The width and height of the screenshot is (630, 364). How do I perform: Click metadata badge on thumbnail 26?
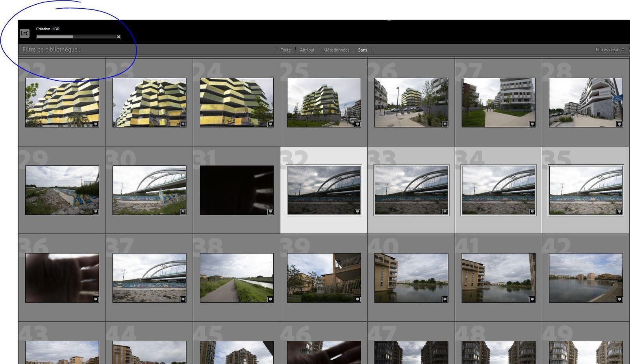(445, 124)
